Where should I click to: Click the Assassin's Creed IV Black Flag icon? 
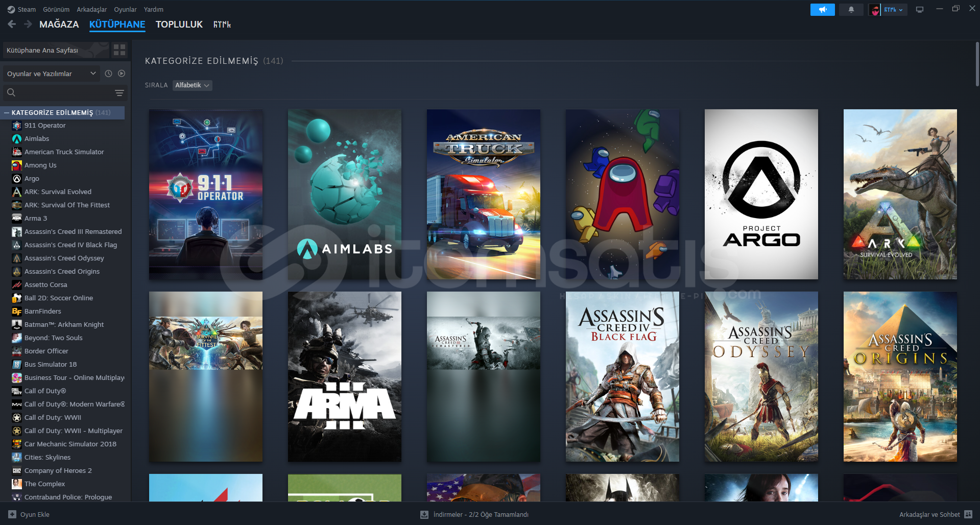coord(17,245)
